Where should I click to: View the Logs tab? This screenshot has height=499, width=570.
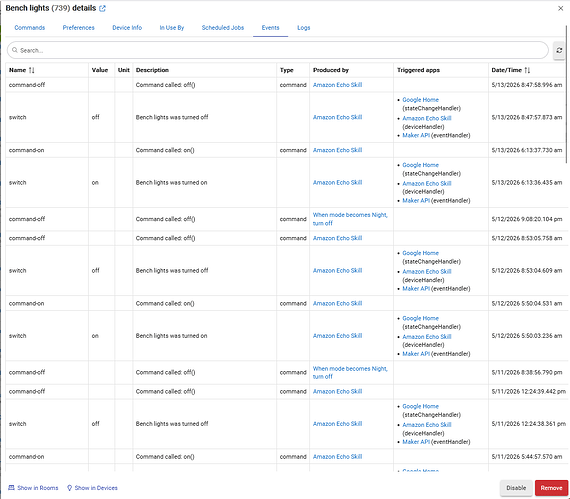[x=304, y=28]
